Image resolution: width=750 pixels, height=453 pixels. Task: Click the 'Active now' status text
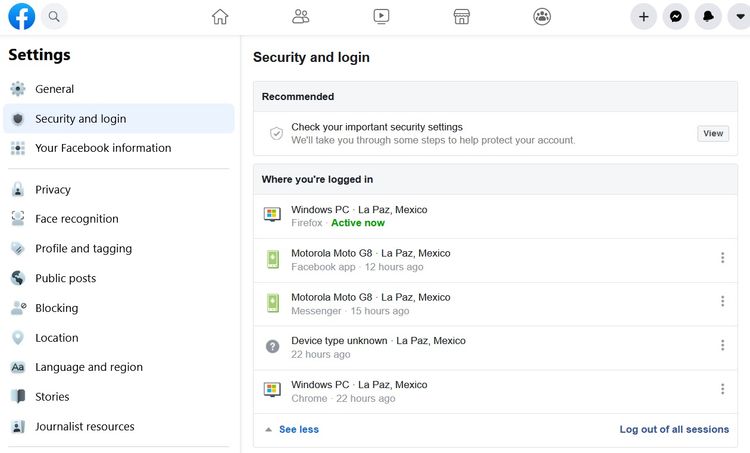click(x=358, y=222)
